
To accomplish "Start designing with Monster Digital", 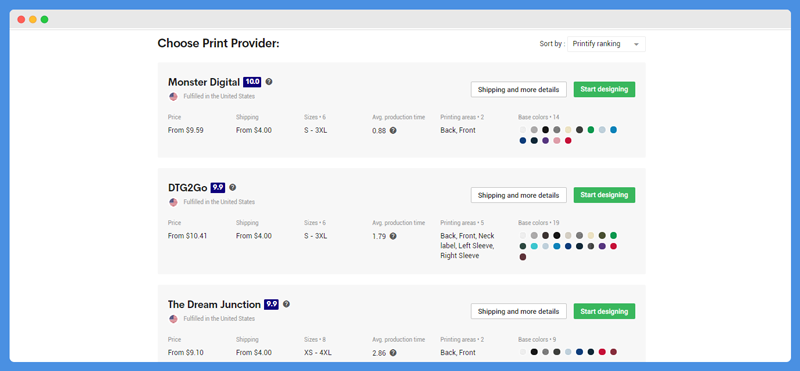I will tap(604, 89).
